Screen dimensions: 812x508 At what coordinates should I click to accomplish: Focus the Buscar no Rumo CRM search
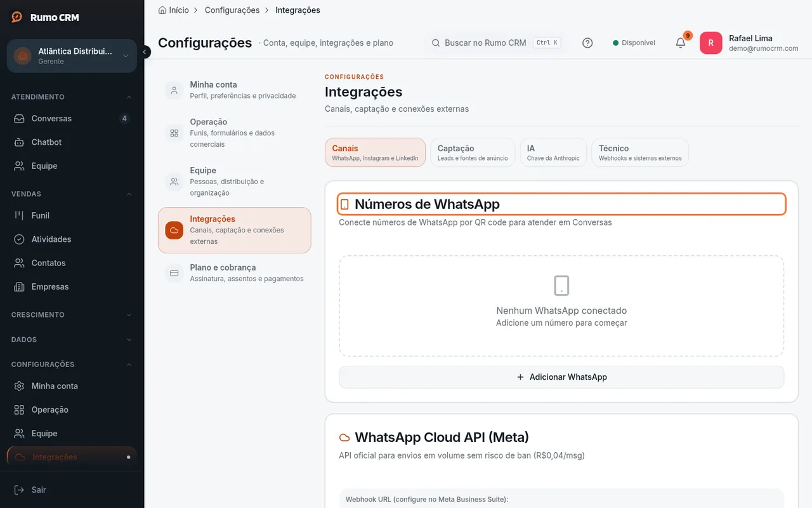(x=495, y=43)
